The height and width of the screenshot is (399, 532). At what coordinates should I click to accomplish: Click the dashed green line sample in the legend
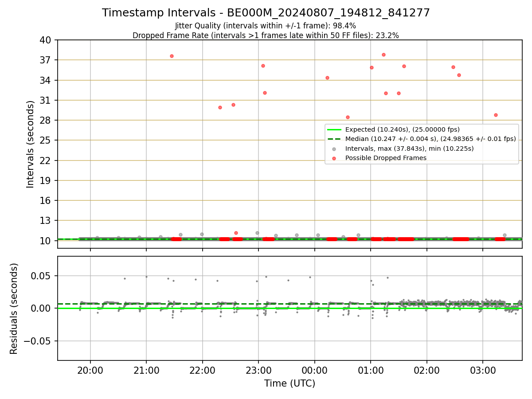pos(334,139)
